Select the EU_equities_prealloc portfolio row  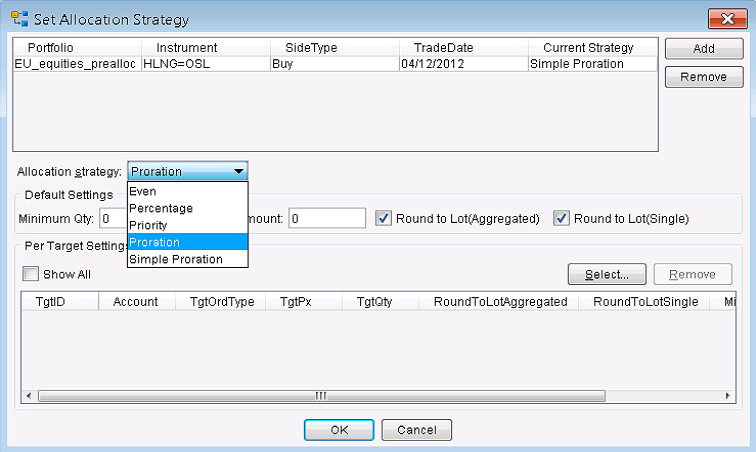pos(75,63)
